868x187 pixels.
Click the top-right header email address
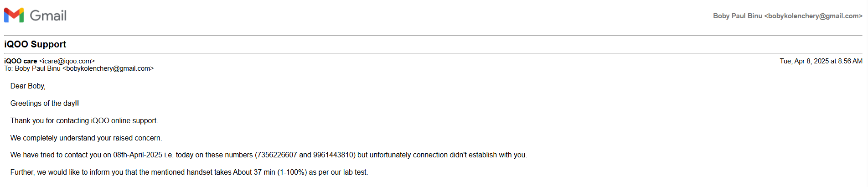tap(813, 16)
